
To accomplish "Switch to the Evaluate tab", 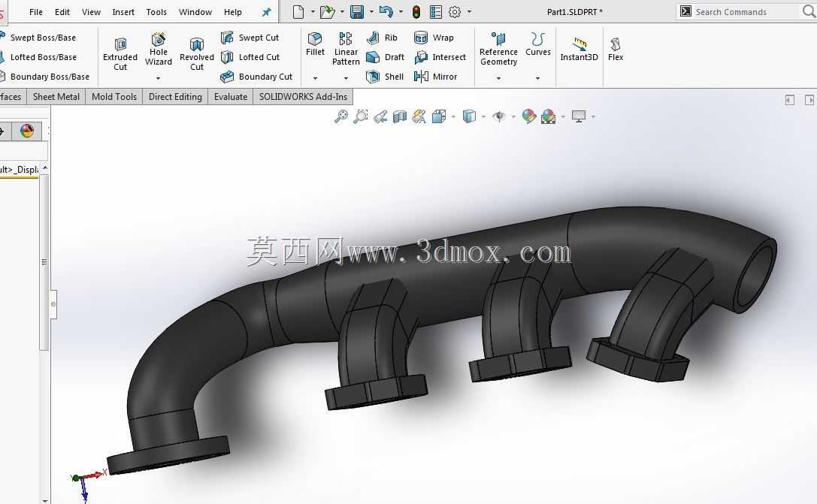I will click(230, 97).
